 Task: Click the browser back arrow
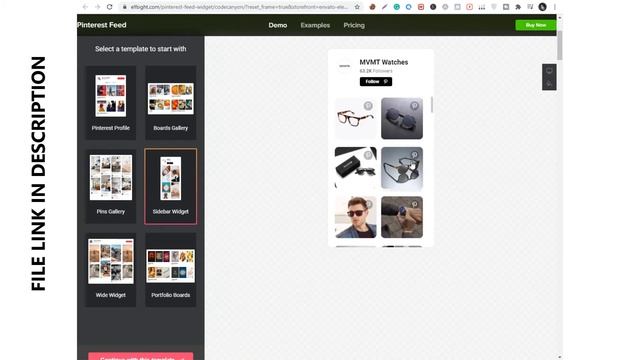85,7
